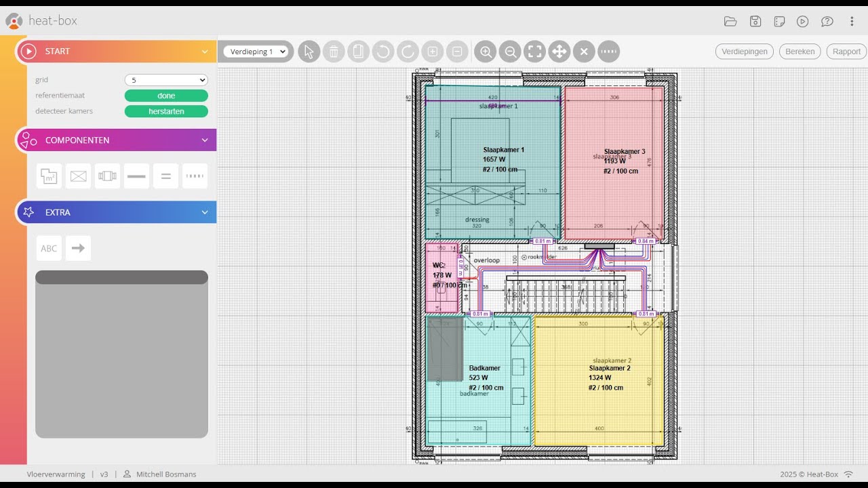
Task: Collapse the COMPONENTEN section
Action: coord(205,140)
